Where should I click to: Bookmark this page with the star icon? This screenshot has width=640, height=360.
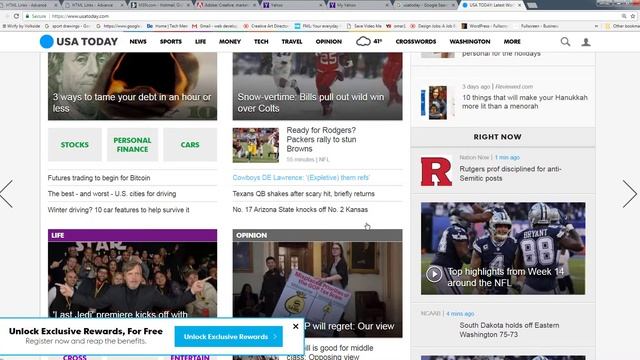633,16
